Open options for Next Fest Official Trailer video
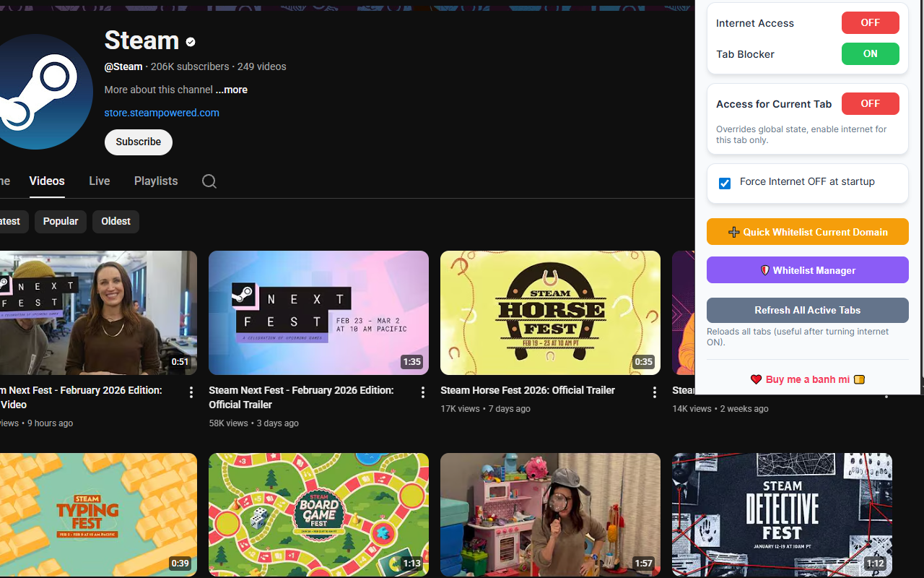The height and width of the screenshot is (578, 924). (x=423, y=392)
